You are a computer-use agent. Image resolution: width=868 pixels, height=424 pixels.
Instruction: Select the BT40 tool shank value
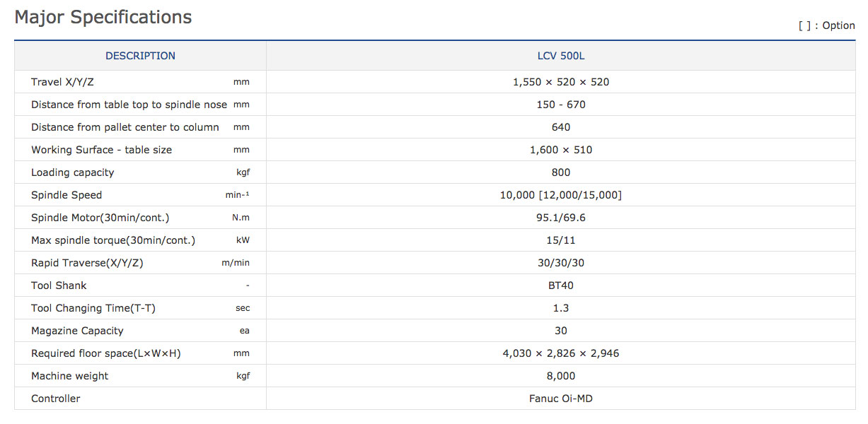(x=560, y=285)
